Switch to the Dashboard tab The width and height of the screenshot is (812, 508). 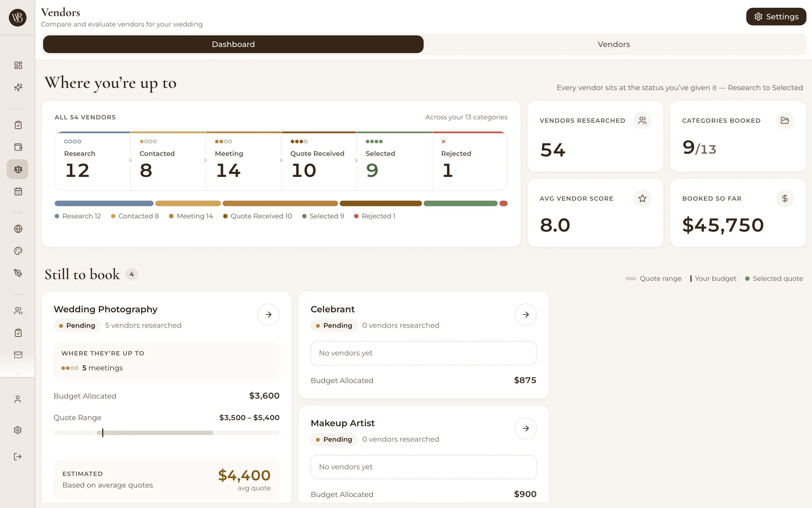[233, 44]
